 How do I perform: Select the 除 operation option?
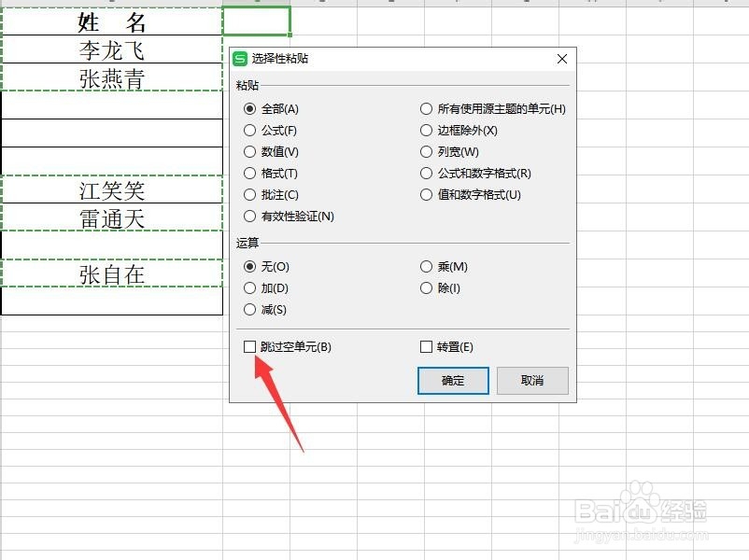pyautogui.click(x=427, y=288)
